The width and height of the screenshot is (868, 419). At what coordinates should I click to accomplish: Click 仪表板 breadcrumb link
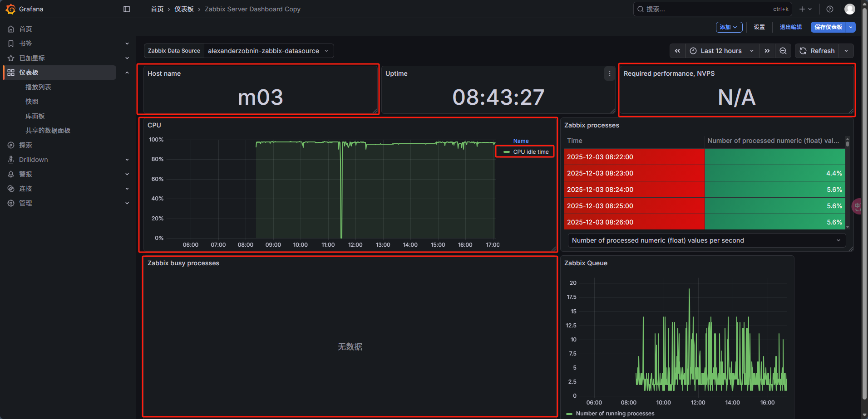(184, 9)
